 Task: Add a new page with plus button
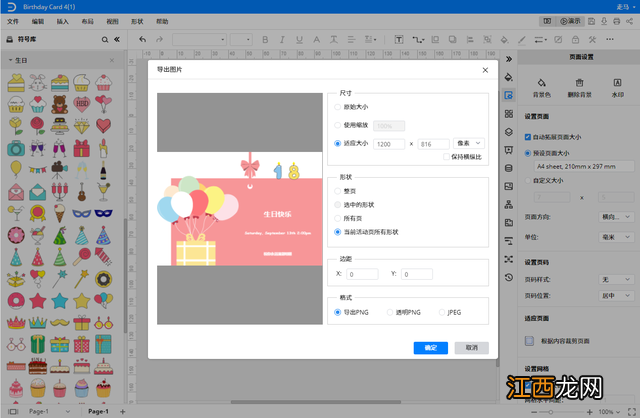click(x=122, y=412)
